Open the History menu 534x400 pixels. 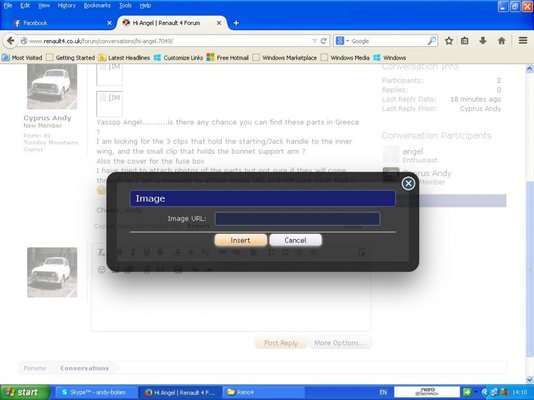[x=66, y=5]
